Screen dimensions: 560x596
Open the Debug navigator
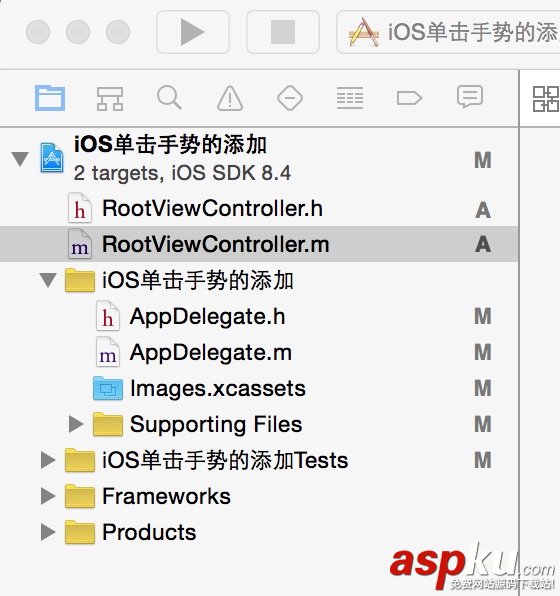(350, 98)
